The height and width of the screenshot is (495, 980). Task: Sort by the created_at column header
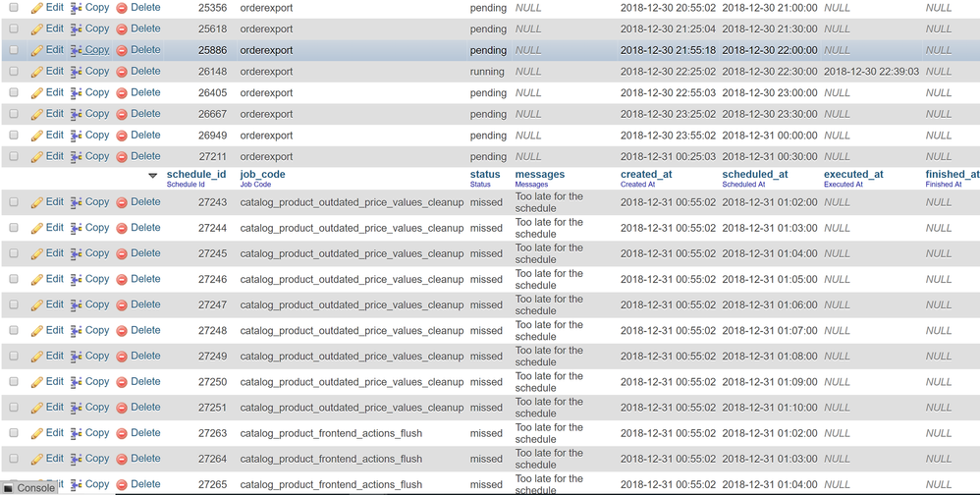point(646,174)
